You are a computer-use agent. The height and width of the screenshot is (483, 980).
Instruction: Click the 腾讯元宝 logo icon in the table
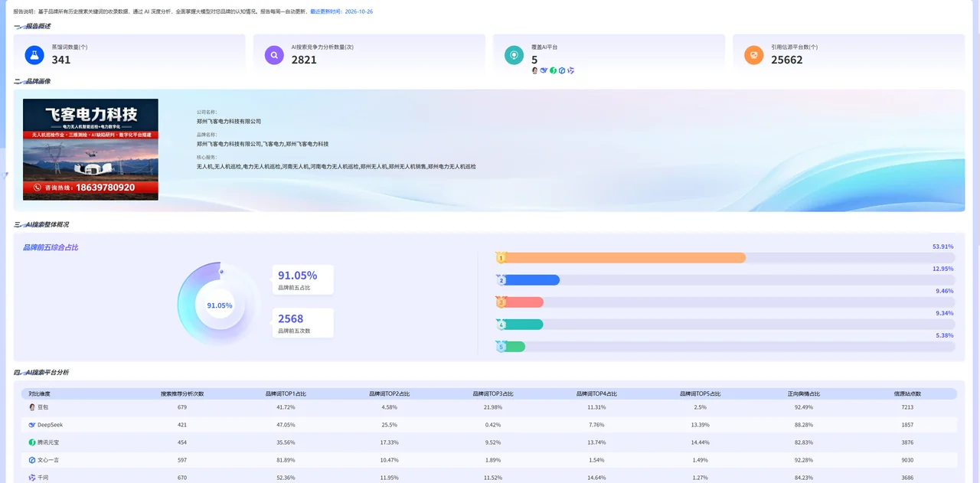click(x=32, y=442)
